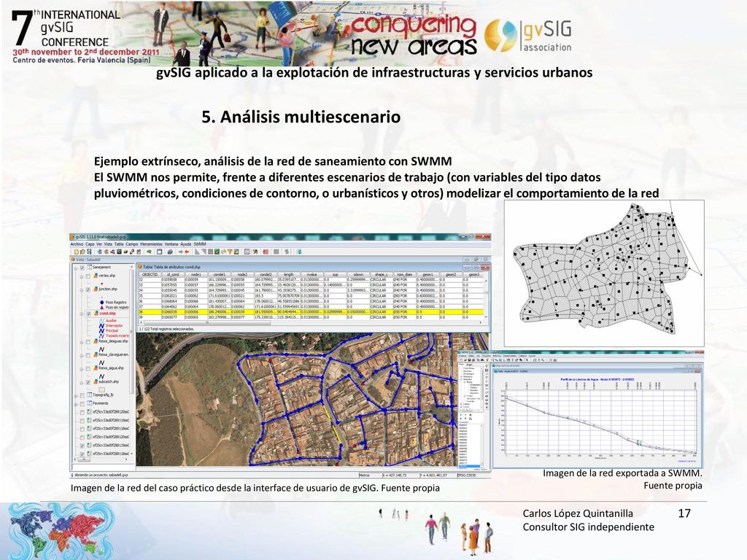Collapse the Sanejament group tree node
The width and height of the screenshot is (747, 560).
[76, 268]
